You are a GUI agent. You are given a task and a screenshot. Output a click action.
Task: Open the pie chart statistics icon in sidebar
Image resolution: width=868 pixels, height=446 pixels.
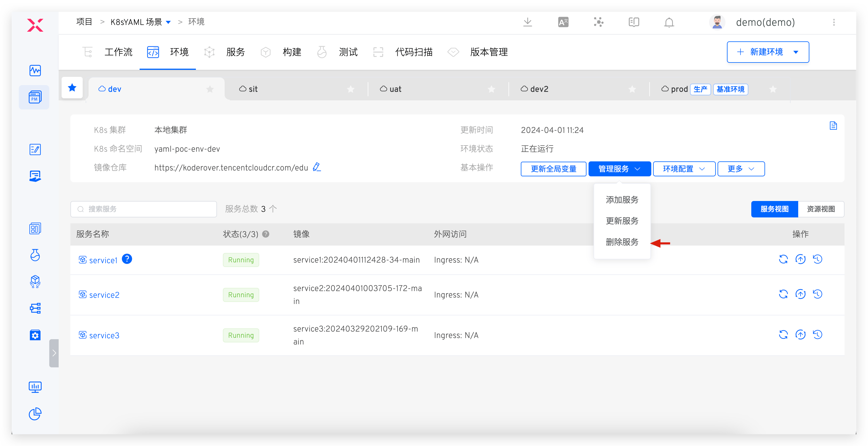35,414
